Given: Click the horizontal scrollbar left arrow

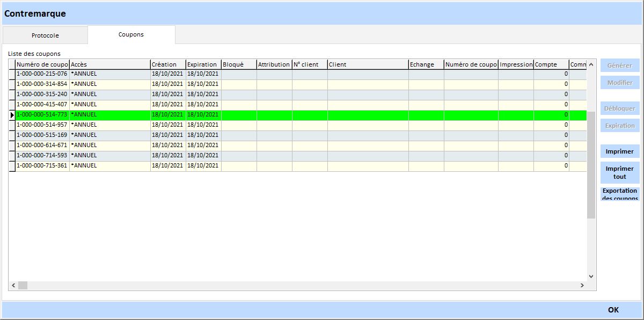Looking at the screenshot, I should 13,286.
